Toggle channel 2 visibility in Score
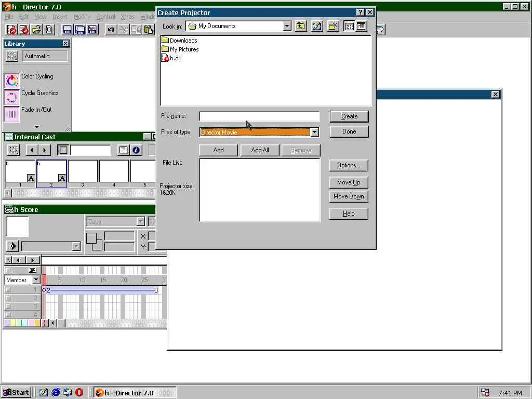This screenshot has width=532, height=399. click(8, 298)
